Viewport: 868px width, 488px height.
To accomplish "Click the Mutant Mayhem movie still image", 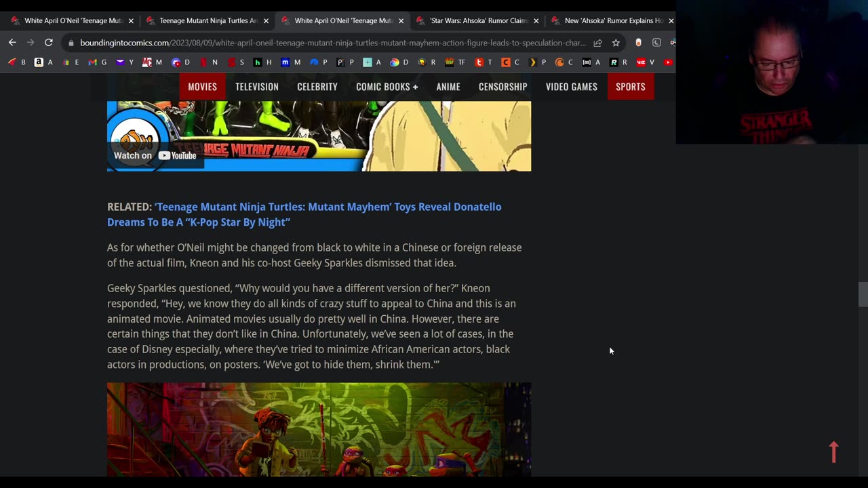I will [x=319, y=430].
